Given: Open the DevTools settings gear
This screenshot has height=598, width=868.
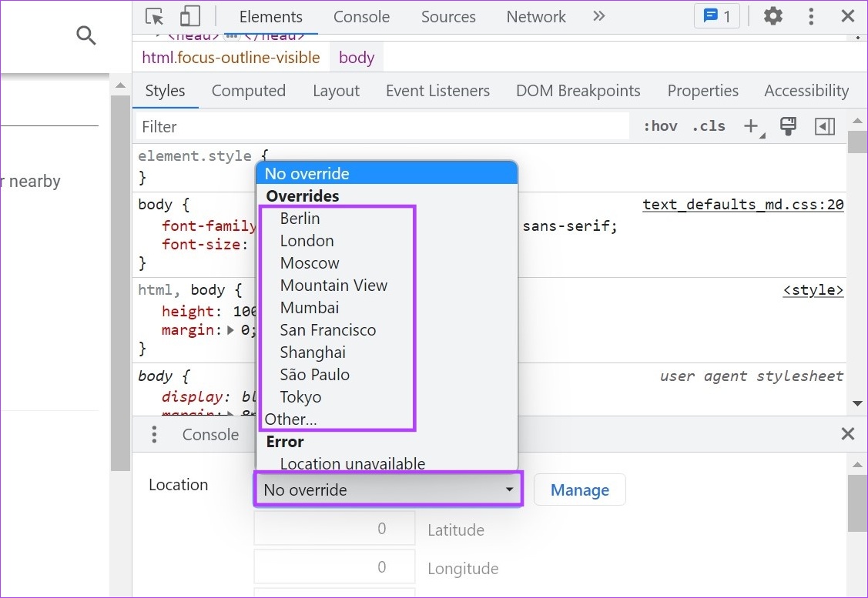Looking at the screenshot, I should (x=772, y=16).
